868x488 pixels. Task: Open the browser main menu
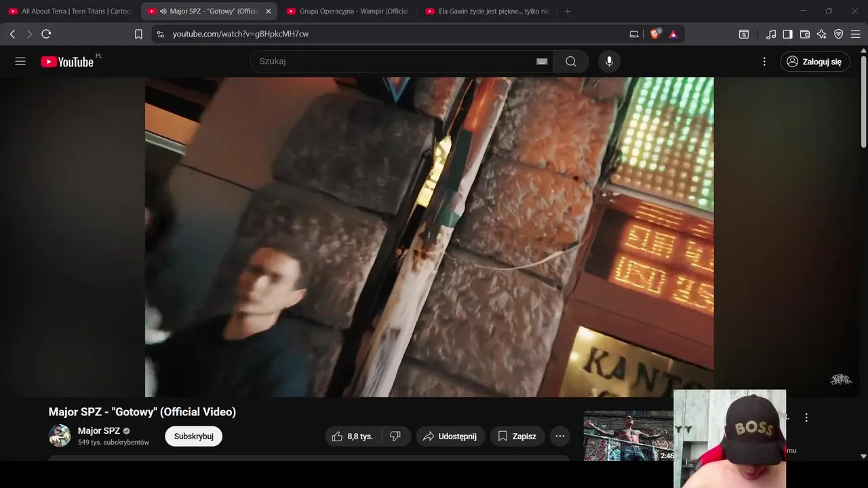(856, 34)
